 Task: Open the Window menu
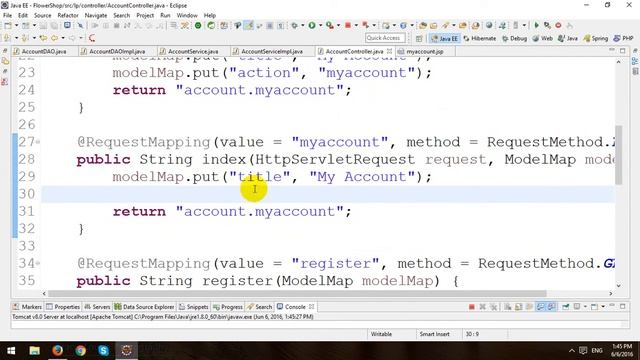tap(187, 16)
